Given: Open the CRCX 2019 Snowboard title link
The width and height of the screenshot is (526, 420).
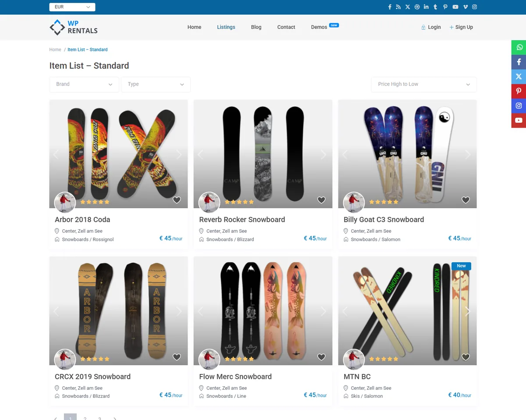Looking at the screenshot, I should [x=92, y=377].
